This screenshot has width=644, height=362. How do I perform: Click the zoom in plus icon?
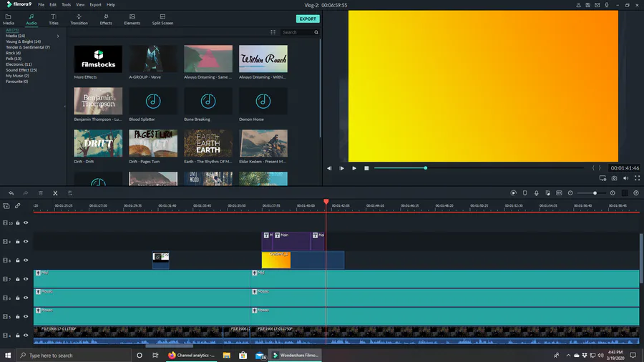pyautogui.click(x=613, y=193)
